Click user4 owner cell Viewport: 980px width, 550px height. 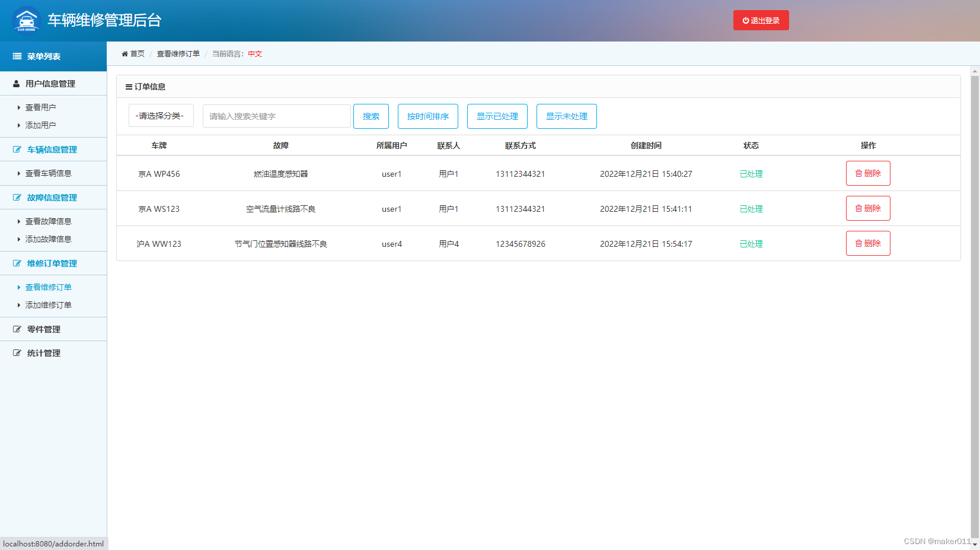[x=392, y=244]
